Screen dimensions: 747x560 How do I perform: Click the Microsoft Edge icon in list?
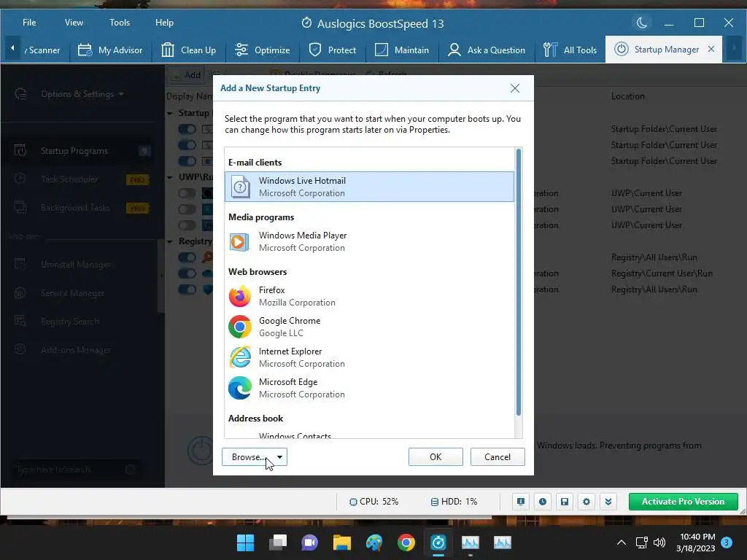[239, 388]
